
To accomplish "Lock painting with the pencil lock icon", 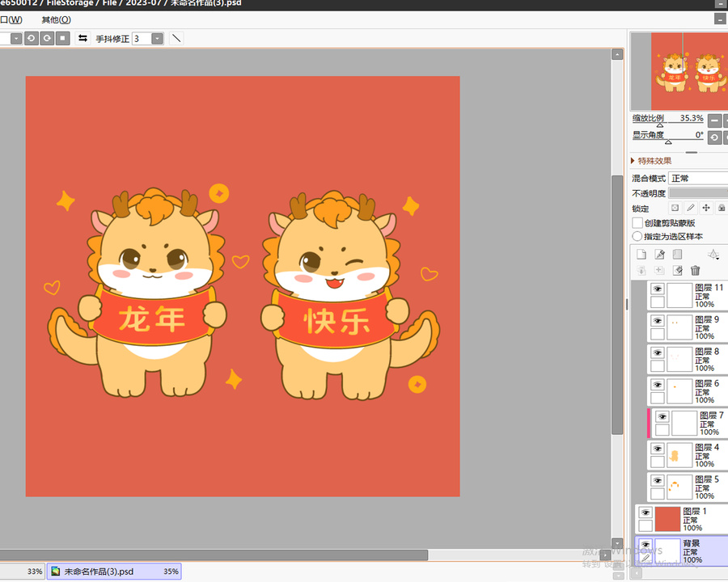I will tap(691, 208).
